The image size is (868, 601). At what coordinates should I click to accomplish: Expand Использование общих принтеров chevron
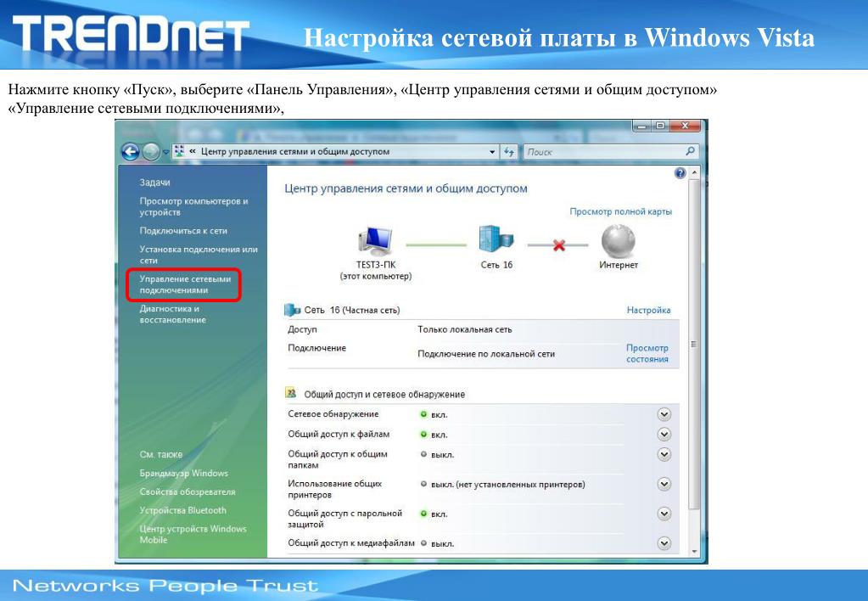coord(664,484)
